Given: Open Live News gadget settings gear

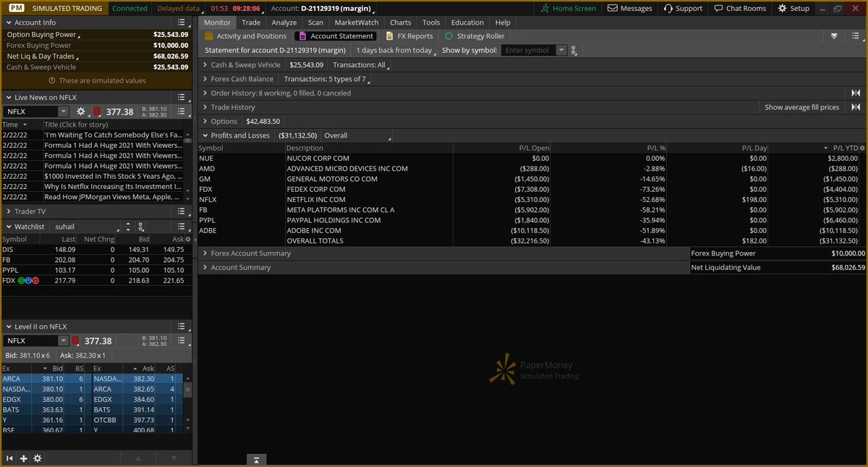Looking at the screenshot, I should tap(81, 112).
